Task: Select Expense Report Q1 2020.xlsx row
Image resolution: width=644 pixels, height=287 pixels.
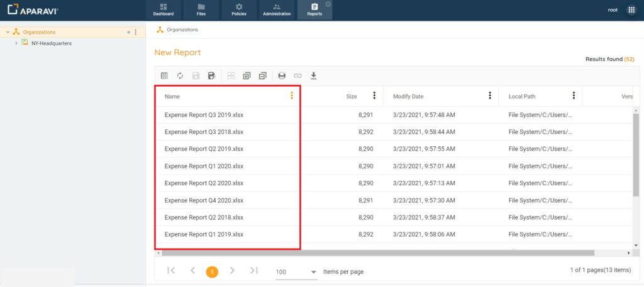Action: point(204,166)
